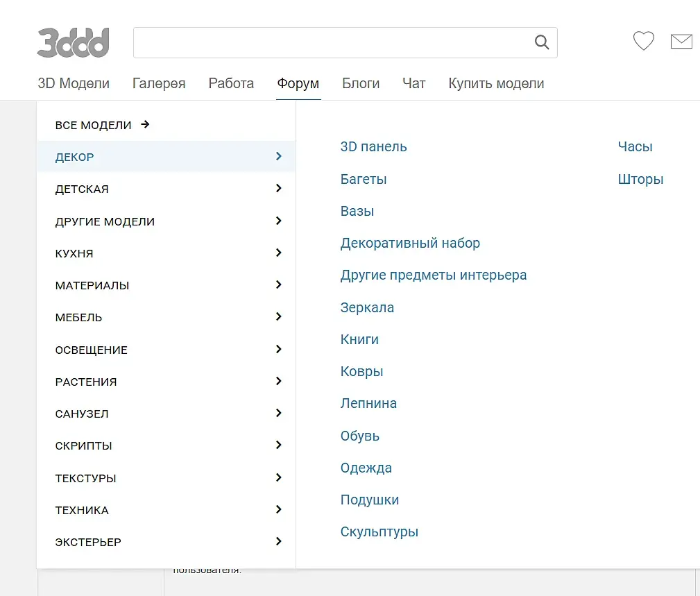Image resolution: width=700 pixels, height=596 pixels.
Task: Open favorites via the heart icon
Action: click(644, 42)
